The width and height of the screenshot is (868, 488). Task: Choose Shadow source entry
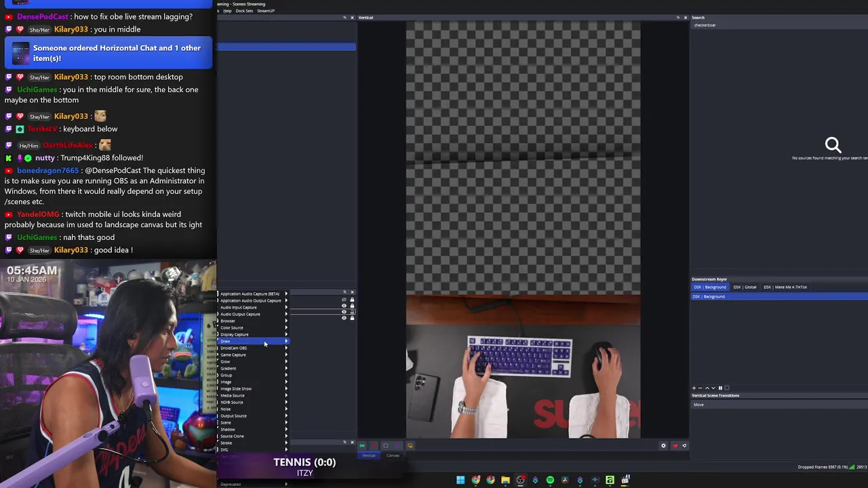252,429
